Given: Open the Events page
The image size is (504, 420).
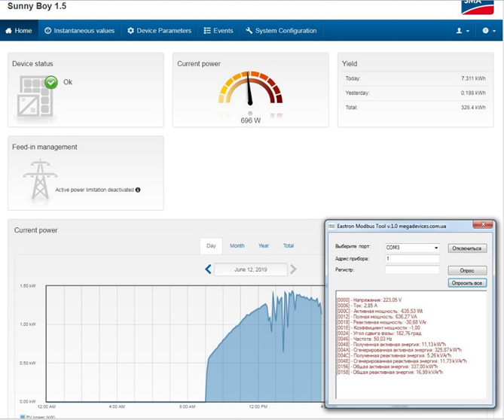Looking at the screenshot, I should (x=218, y=31).
